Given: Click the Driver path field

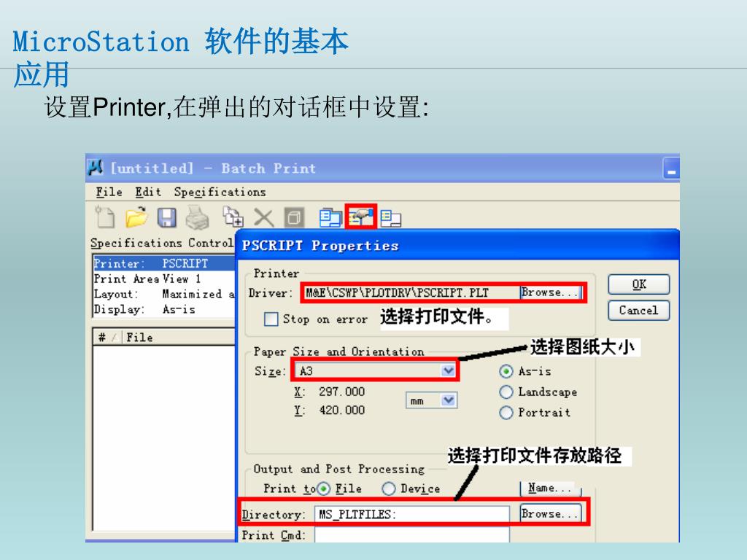Looking at the screenshot, I should (411, 292).
